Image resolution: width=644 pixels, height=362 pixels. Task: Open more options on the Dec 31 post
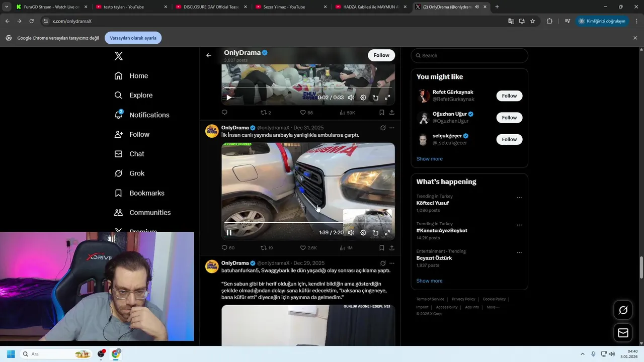coord(392,128)
